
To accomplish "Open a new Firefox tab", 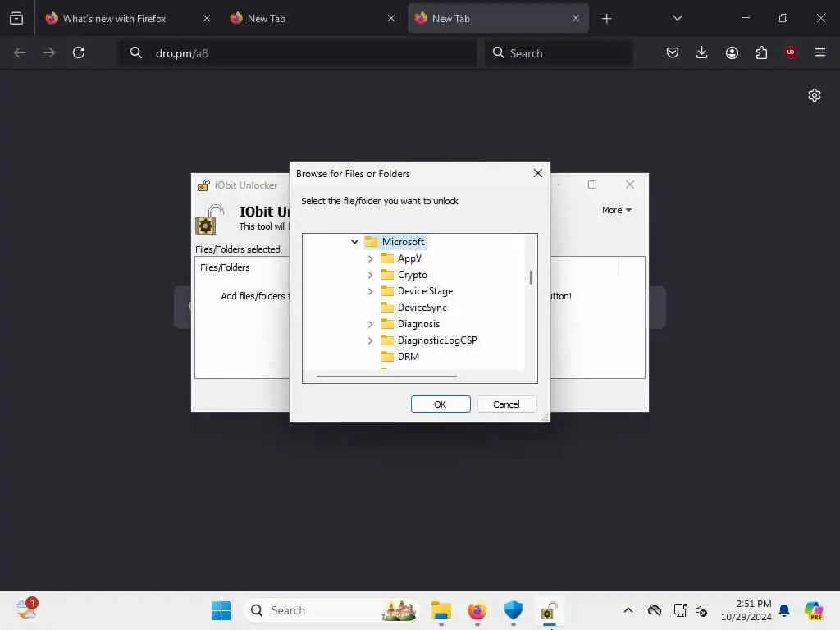I will point(606,19).
